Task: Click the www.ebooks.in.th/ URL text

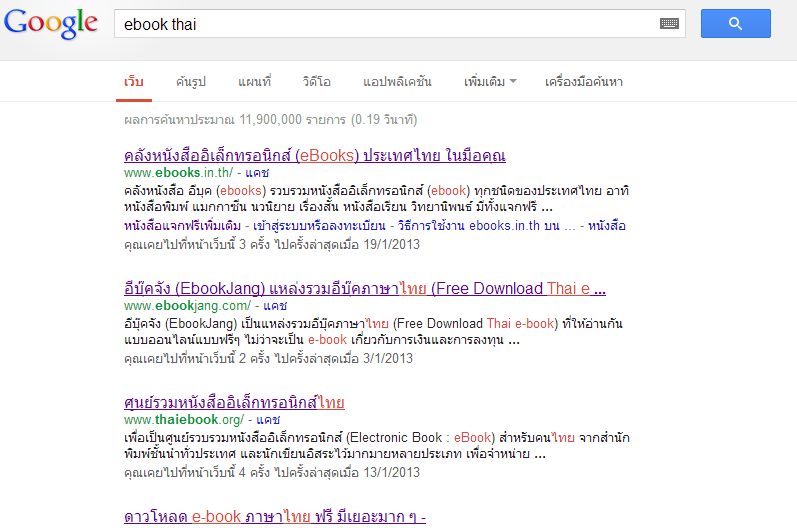Action: pyautogui.click(x=178, y=173)
